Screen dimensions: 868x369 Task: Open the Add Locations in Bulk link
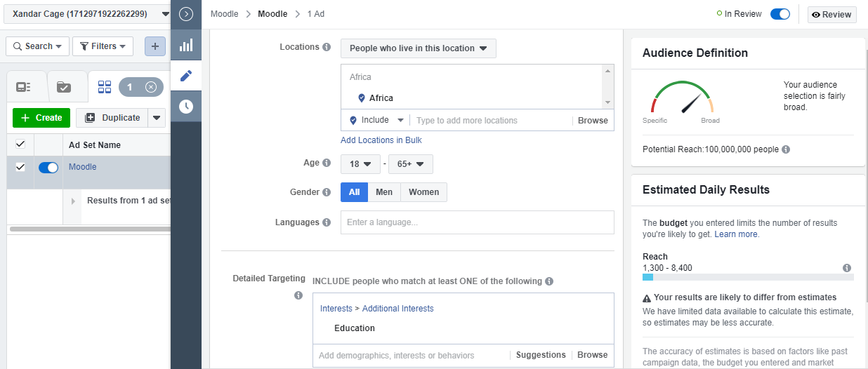[x=381, y=140]
